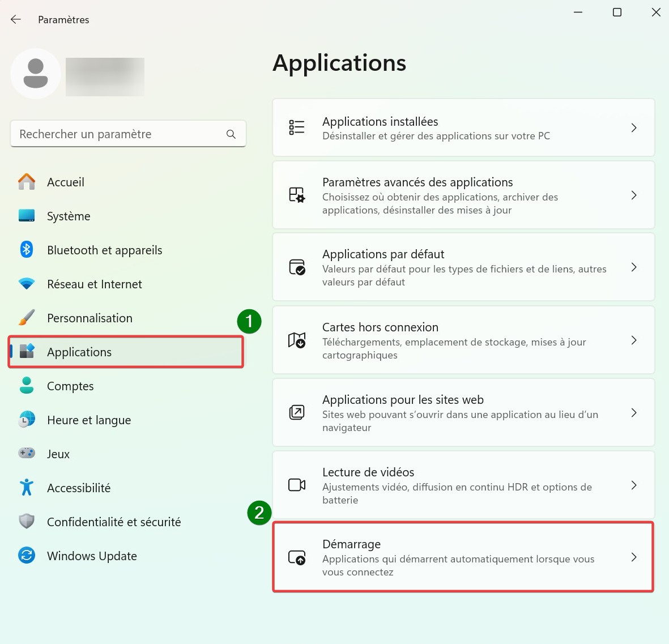Click the Bluetooth icon in the sidebar
669x644 pixels.
point(27,249)
